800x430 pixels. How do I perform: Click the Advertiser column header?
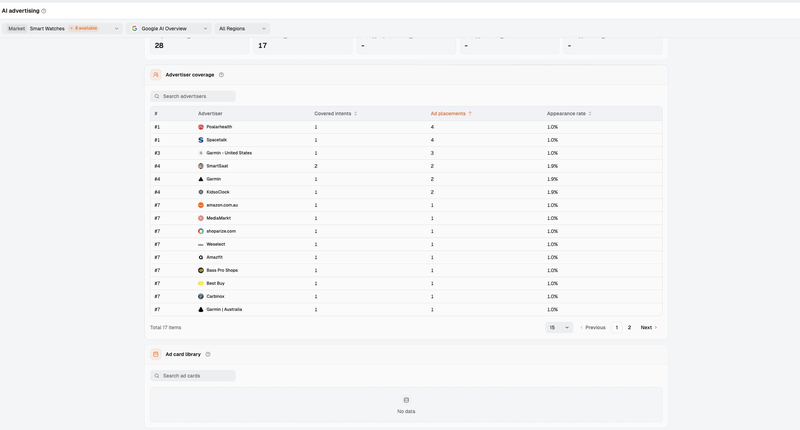(210, 113)
